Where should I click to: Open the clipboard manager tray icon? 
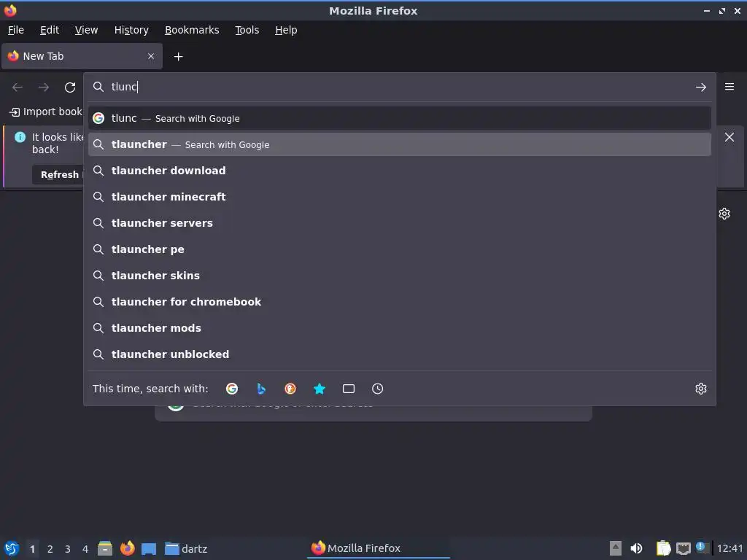[x=663, y=548]
